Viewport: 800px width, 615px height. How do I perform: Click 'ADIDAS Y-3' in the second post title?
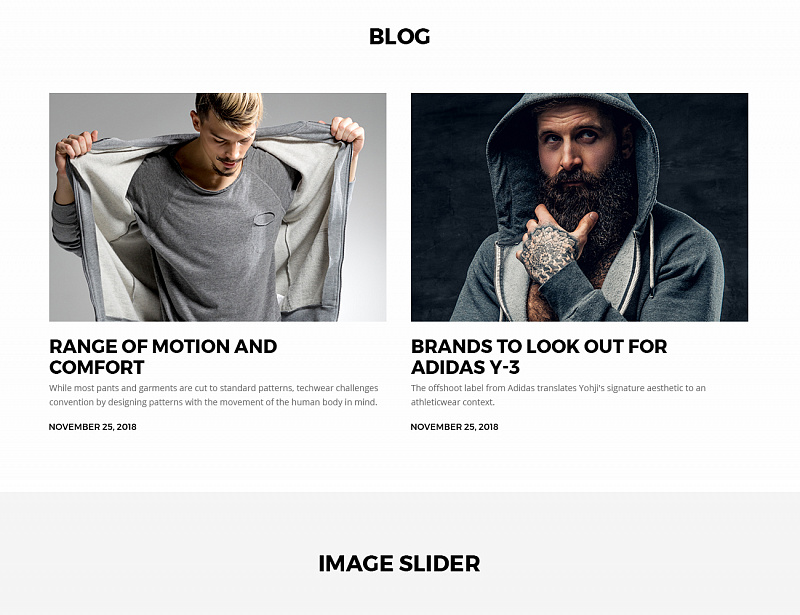465,367
